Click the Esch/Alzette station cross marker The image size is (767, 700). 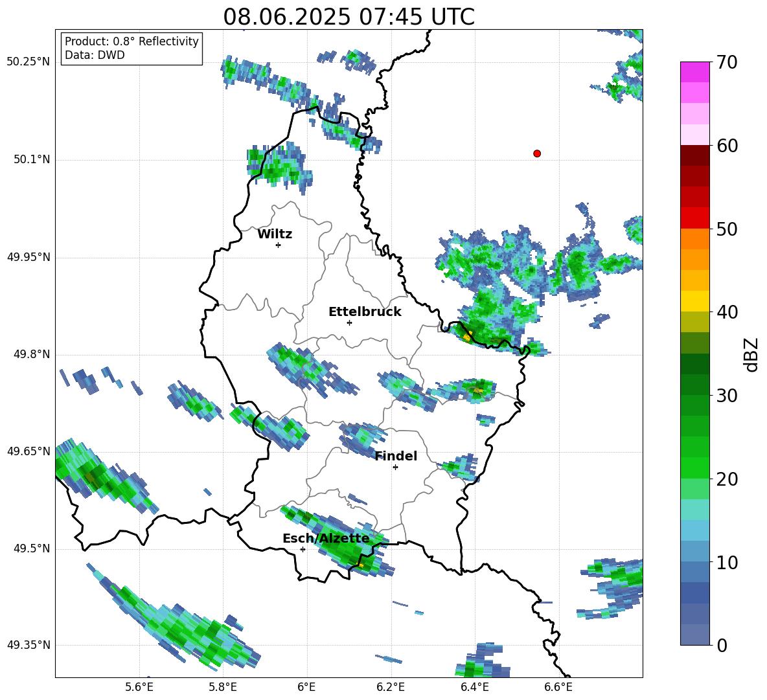click(x=303, y=549)
